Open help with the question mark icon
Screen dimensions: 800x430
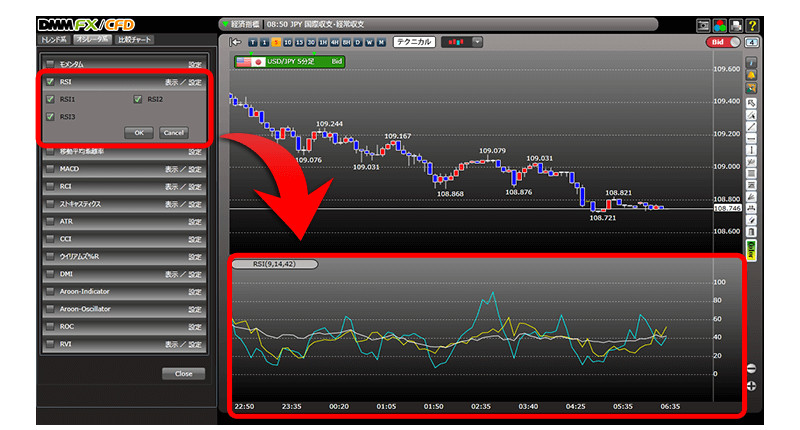click(x=752, y=26)
